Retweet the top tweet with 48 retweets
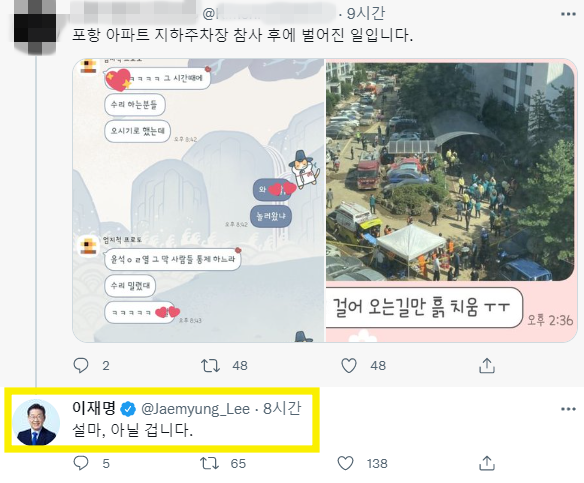Image resolution: width=584 pixels, height=483 pixels. click(210, 365)
